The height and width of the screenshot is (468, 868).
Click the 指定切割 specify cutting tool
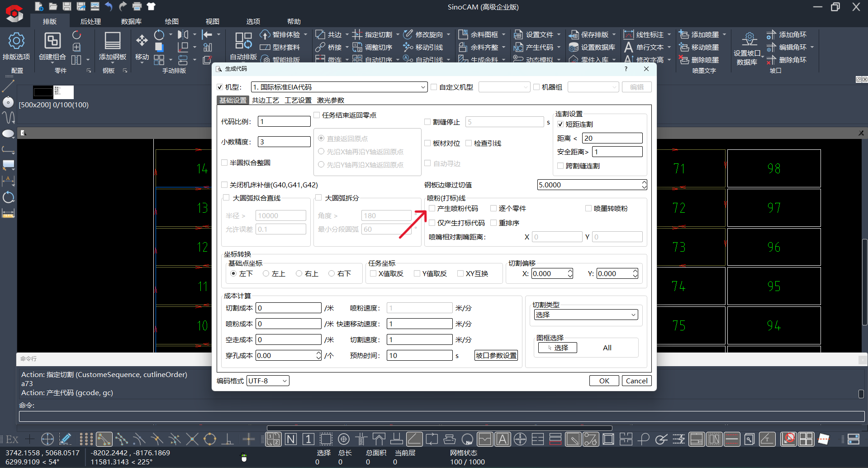[x=373, y=34]
